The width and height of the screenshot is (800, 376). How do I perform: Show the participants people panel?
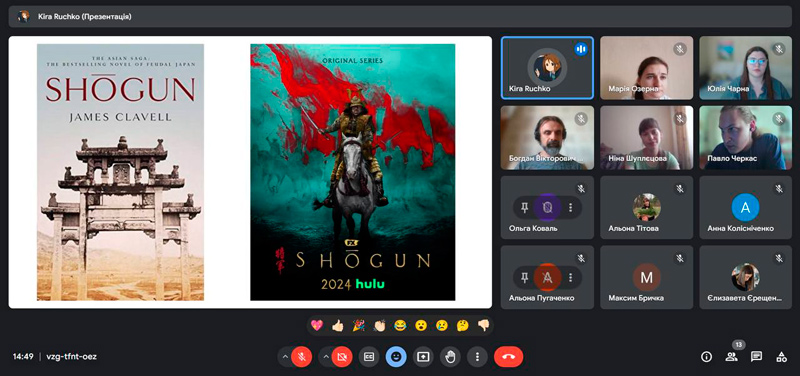(732, 357)
